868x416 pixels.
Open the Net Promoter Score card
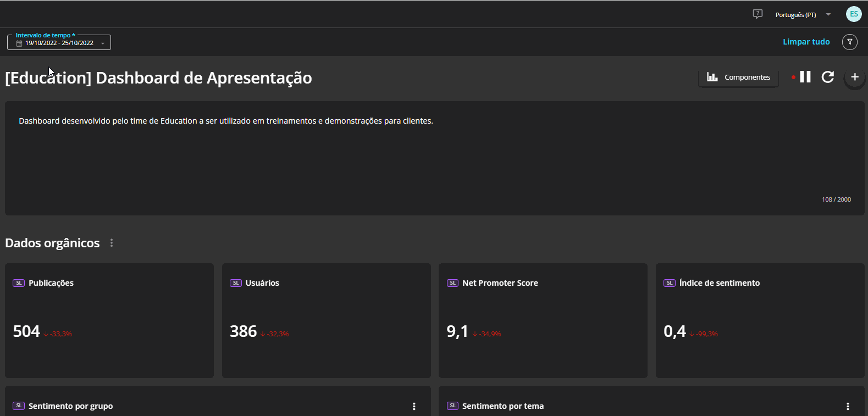pos(543,320)
